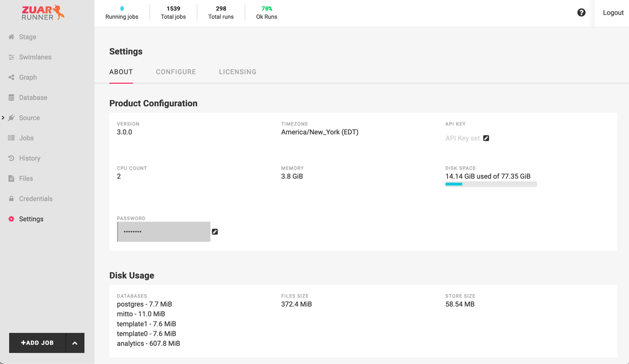Select the About tab
The width and height of the screenshot is (629, 364).
121,72
